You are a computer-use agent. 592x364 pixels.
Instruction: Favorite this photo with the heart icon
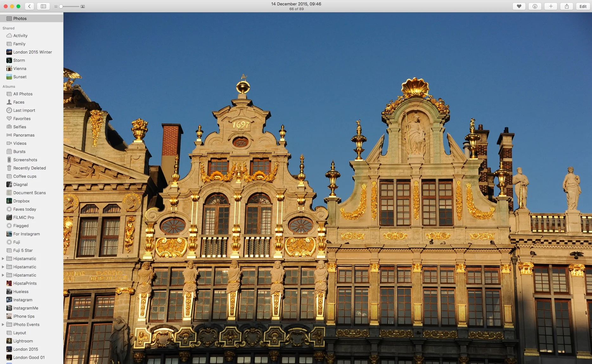pyautogui.click(x=519, y=6)
